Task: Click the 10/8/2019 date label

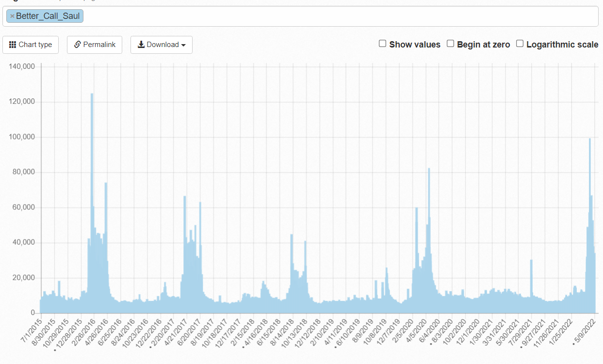Action: tap(375, 332)
